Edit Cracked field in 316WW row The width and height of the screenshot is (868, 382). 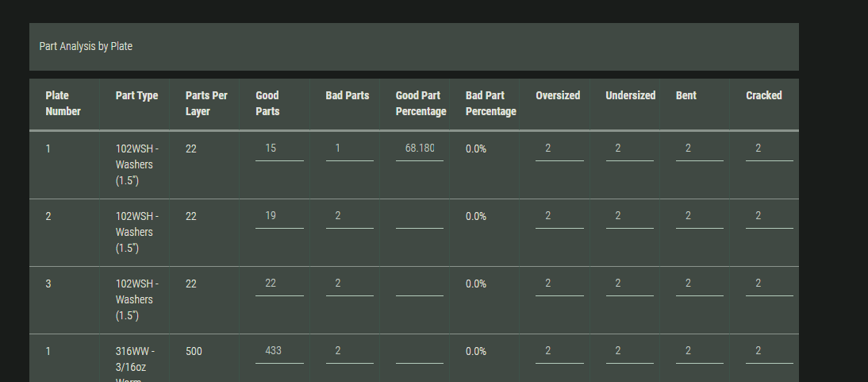point(770,352)
